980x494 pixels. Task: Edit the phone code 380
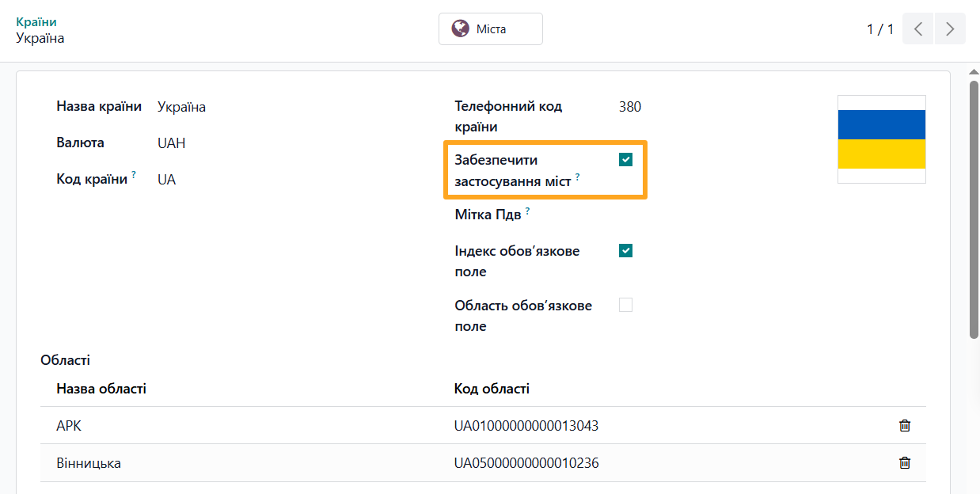click(x=630, y=107)
